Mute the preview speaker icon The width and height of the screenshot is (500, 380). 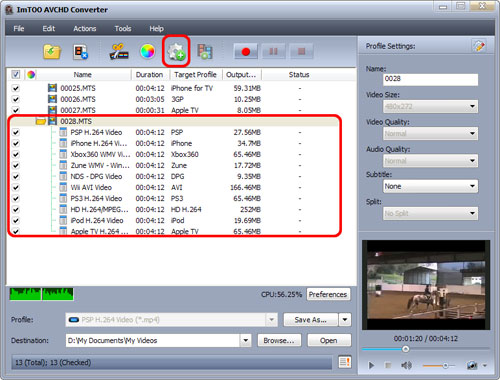pos(406,366)
